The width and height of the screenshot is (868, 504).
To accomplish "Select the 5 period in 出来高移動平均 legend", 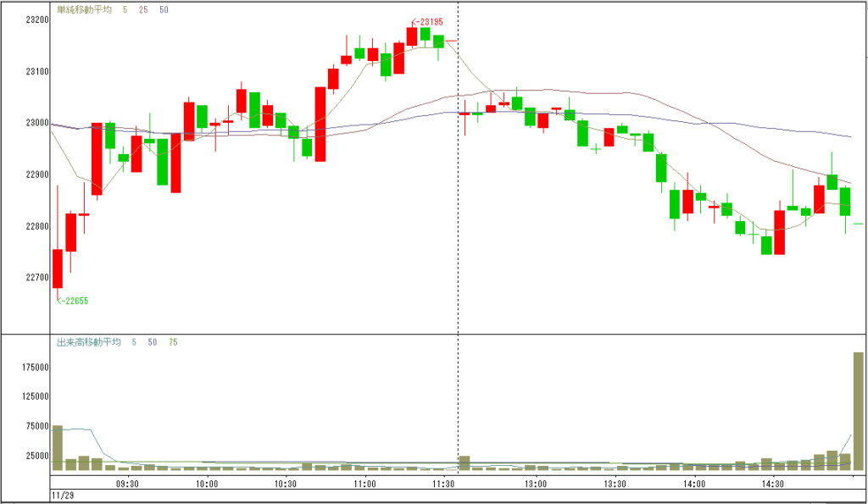I will (x=134, y=342).
